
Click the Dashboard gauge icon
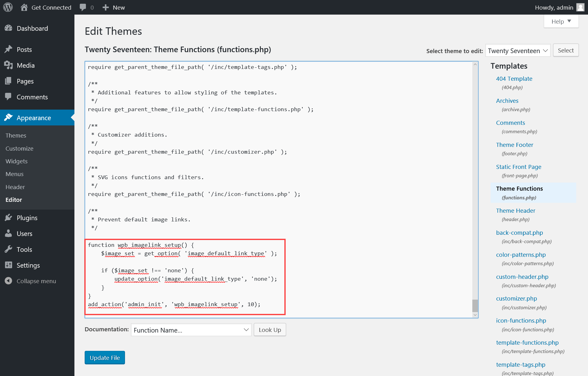pyautogui.click(x=8, y=28)
